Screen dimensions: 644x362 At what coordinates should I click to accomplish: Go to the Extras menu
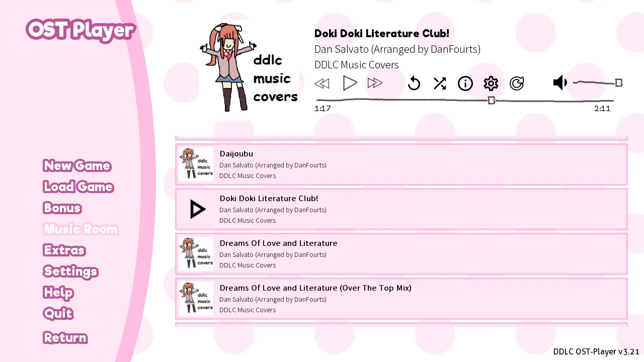(64, 250)
